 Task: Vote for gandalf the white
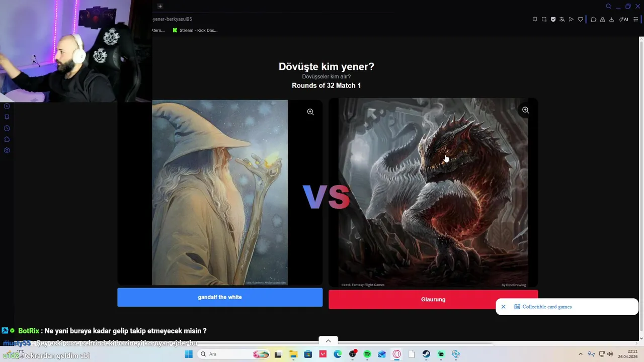click(220, 297)
